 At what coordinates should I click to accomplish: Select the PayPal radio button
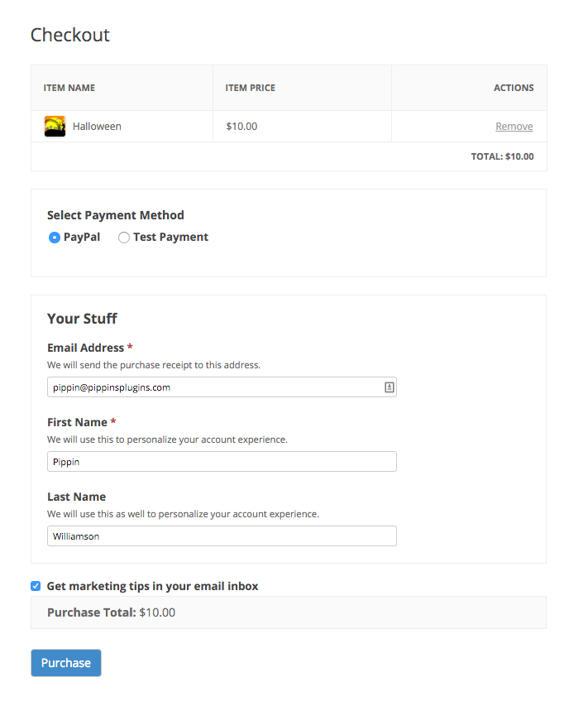55,238
